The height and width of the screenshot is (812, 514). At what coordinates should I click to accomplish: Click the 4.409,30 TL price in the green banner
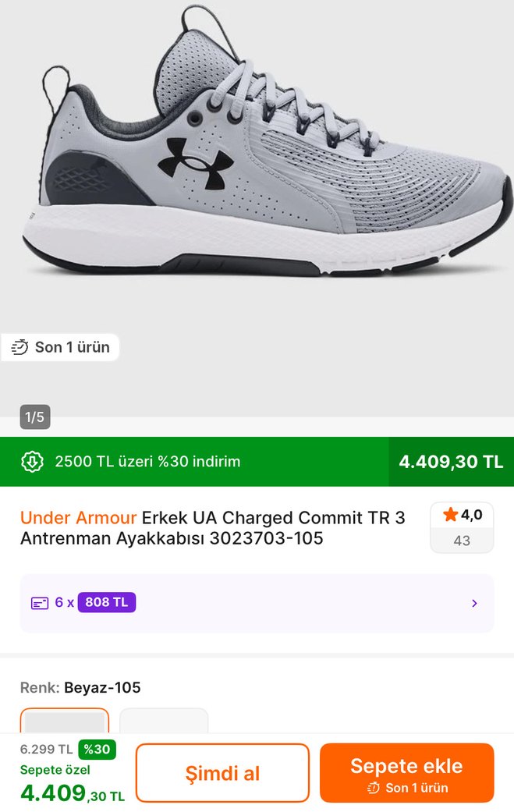pos(451,461)
